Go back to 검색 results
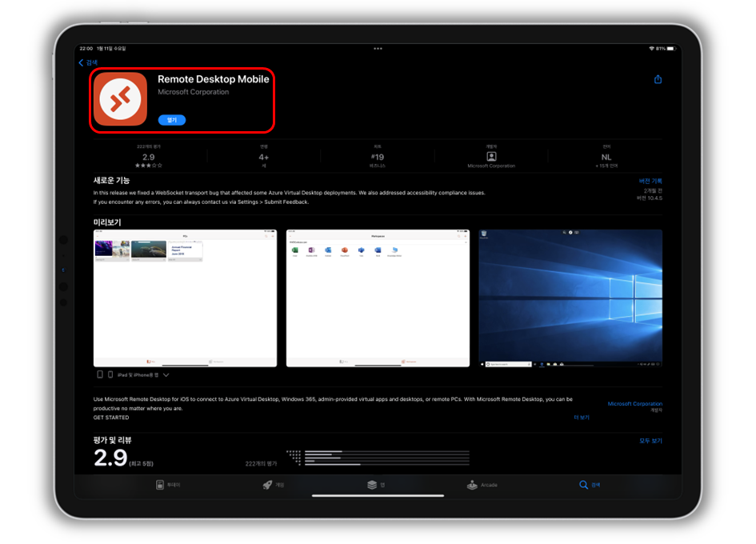Image resolution: width=756 pixels, height=544 pixels. (x=88, y=62)
